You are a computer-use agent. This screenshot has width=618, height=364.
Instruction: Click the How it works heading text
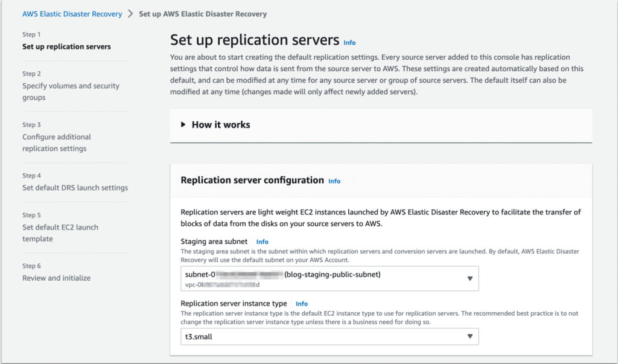221,125
